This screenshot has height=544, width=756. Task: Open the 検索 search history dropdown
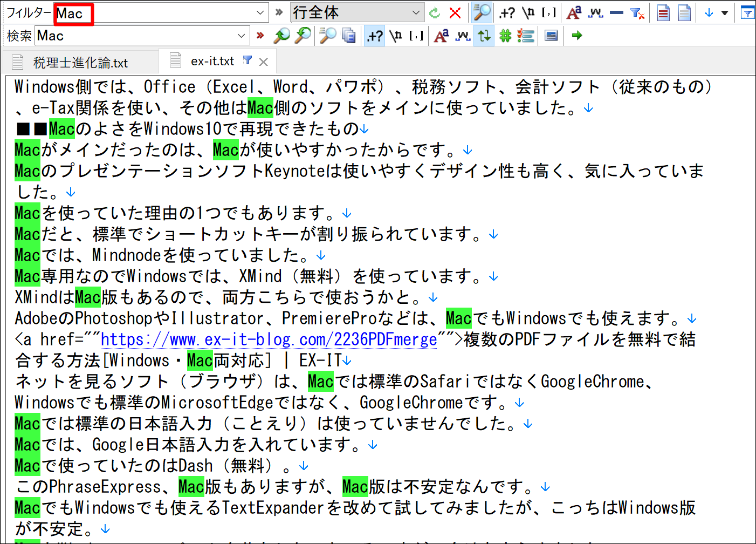(x=242, y=36)
